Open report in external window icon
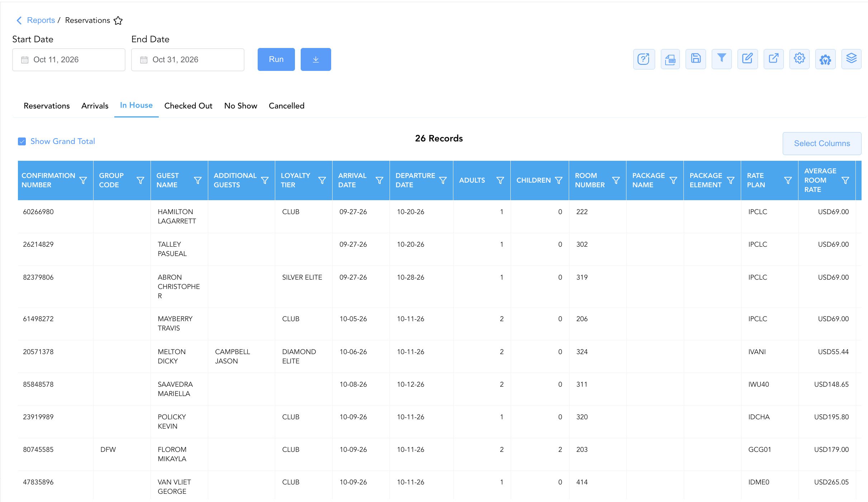 pos(773,59)
